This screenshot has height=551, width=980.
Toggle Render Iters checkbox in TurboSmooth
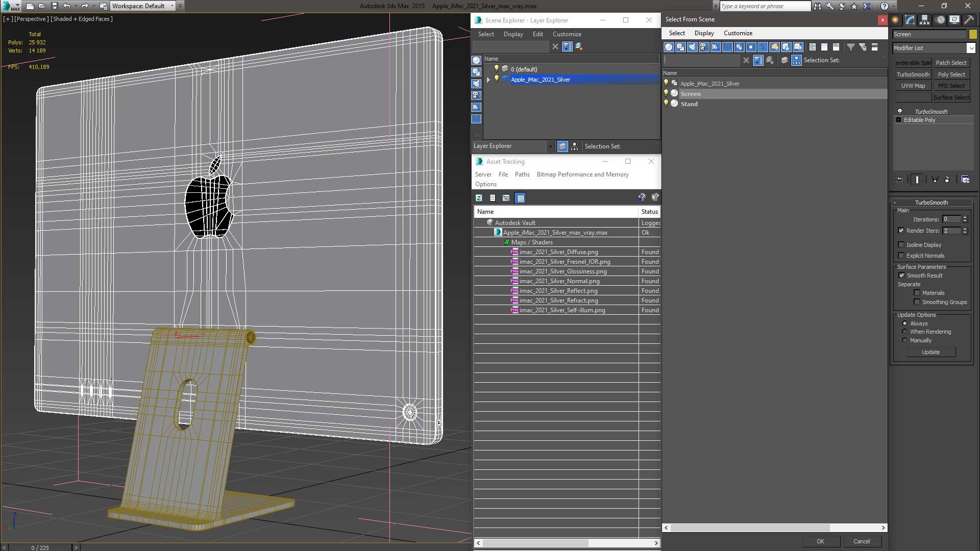coord(901,231)
